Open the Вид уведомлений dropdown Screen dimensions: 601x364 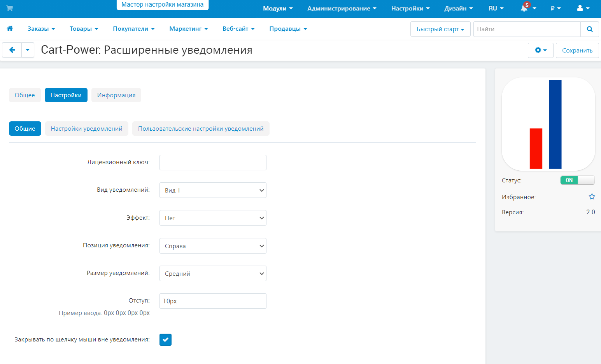[x=213, y=190]
